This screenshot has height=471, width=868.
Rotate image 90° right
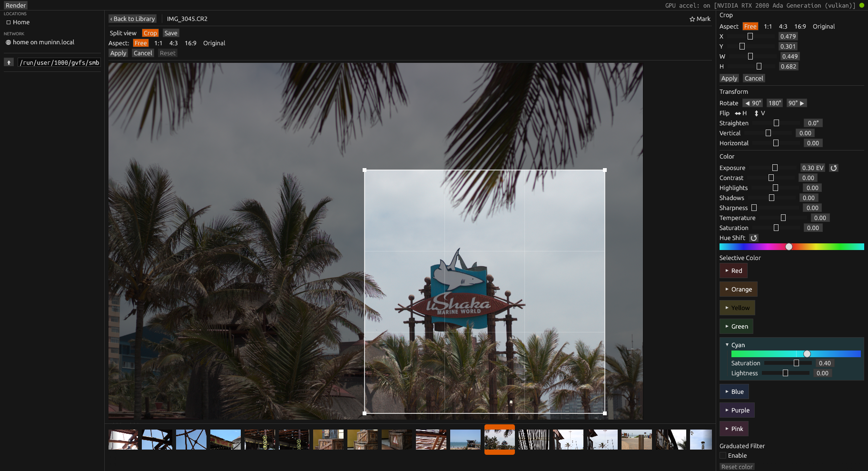796,103
